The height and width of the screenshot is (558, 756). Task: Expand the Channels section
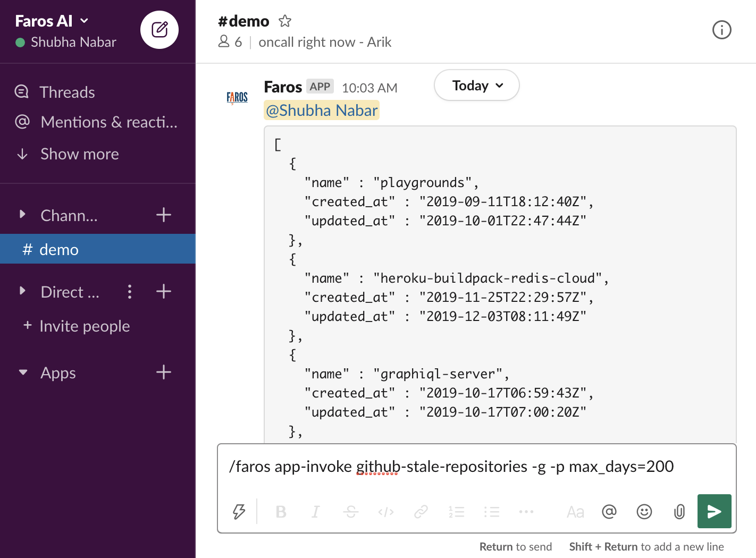(22, 215)
